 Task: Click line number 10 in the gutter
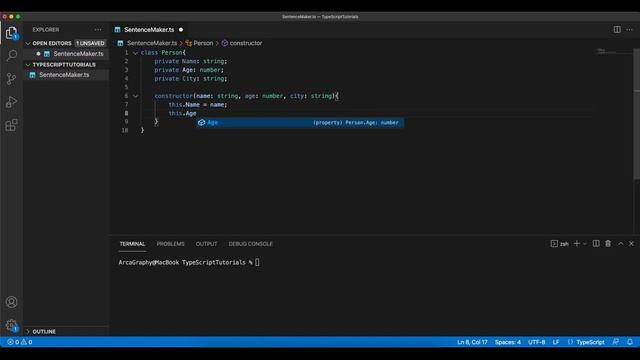125,131
